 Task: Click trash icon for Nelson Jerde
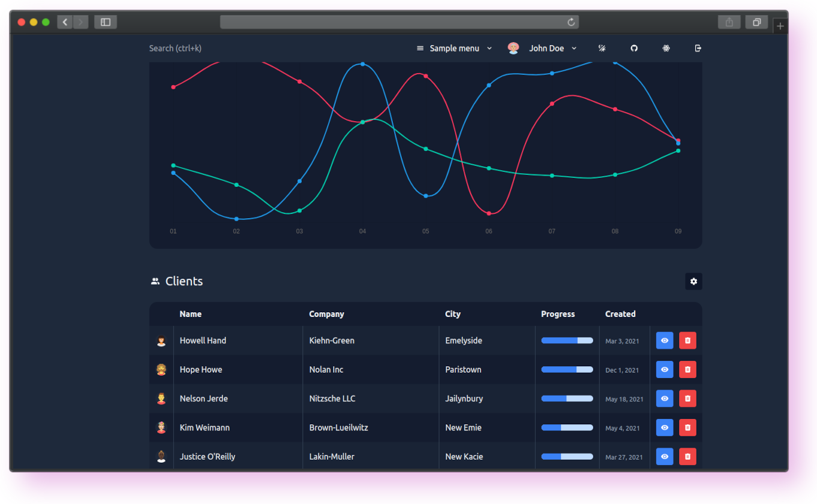[687, 399]
